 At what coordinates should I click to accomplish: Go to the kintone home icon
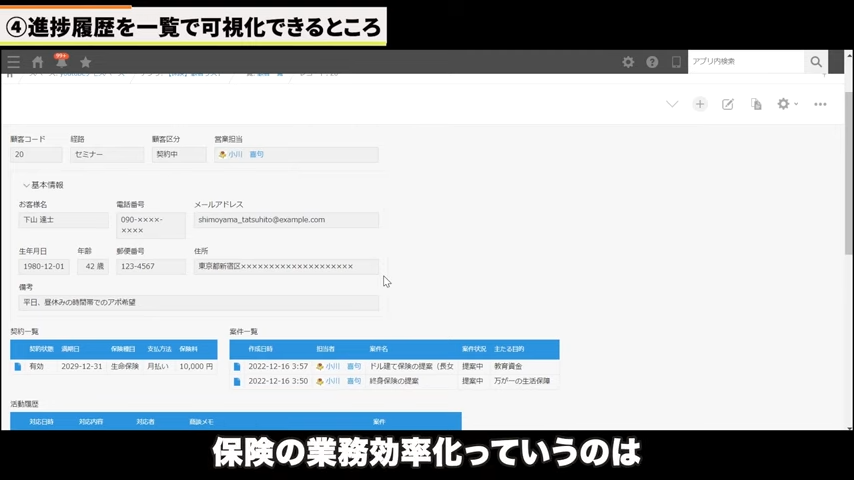[38, 62]
